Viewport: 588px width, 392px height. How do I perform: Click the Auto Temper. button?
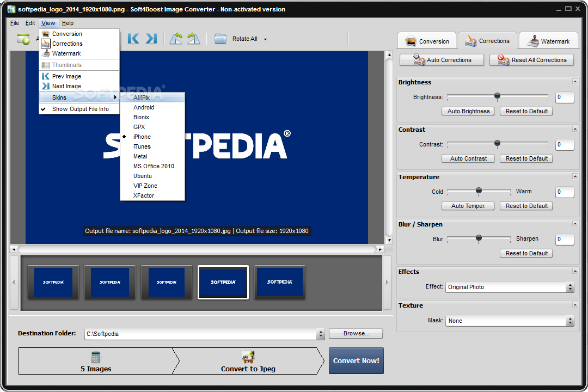point(468,206)
